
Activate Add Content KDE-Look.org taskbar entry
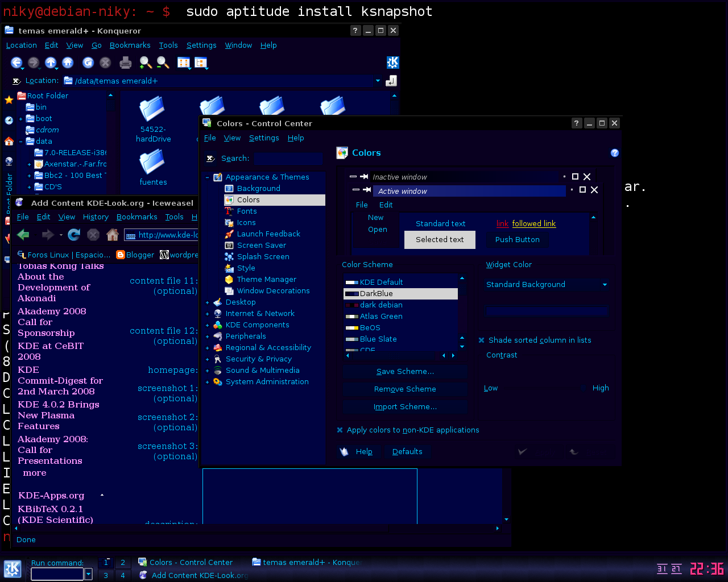pos(193,575)
